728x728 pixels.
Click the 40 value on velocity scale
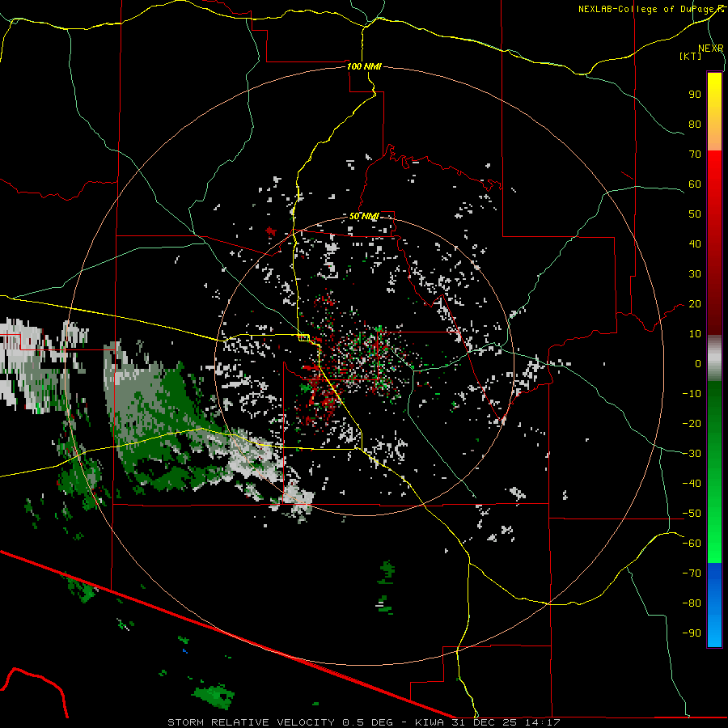click(x=695, y=243)
